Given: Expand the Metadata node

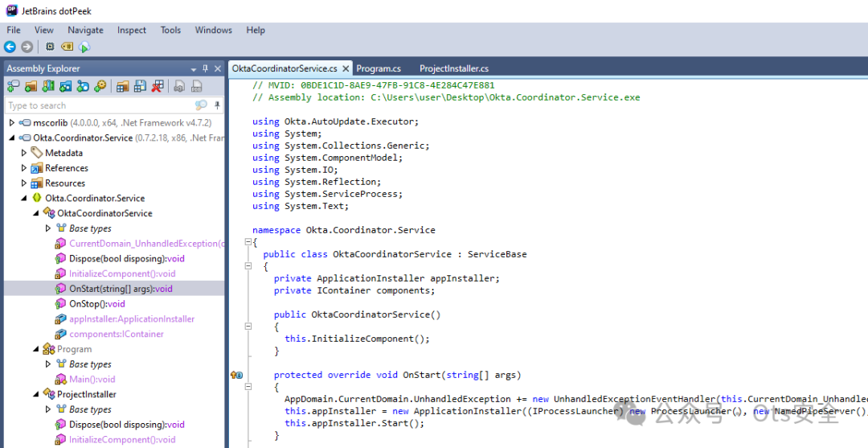Looking at the screenshot, I should click(x=24, y=152).
